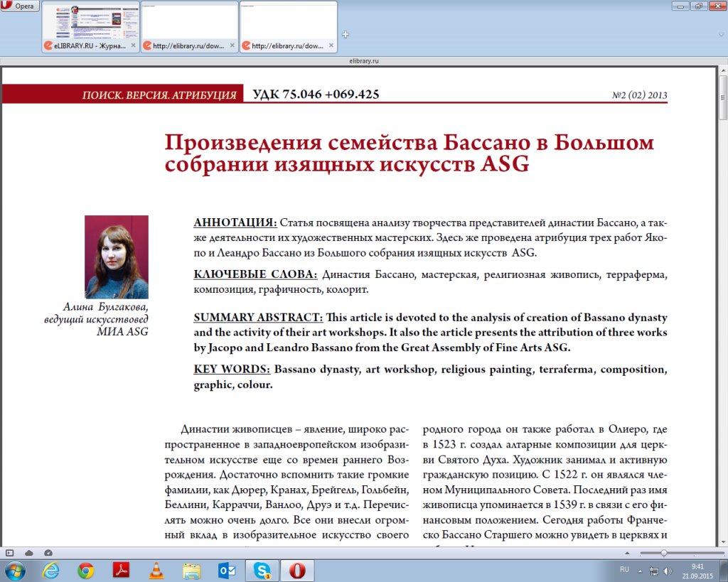The width and height of the screenshot is (728, 582).
Task: Click the elibrary.ru address bar
Action: tap(364, 61)
